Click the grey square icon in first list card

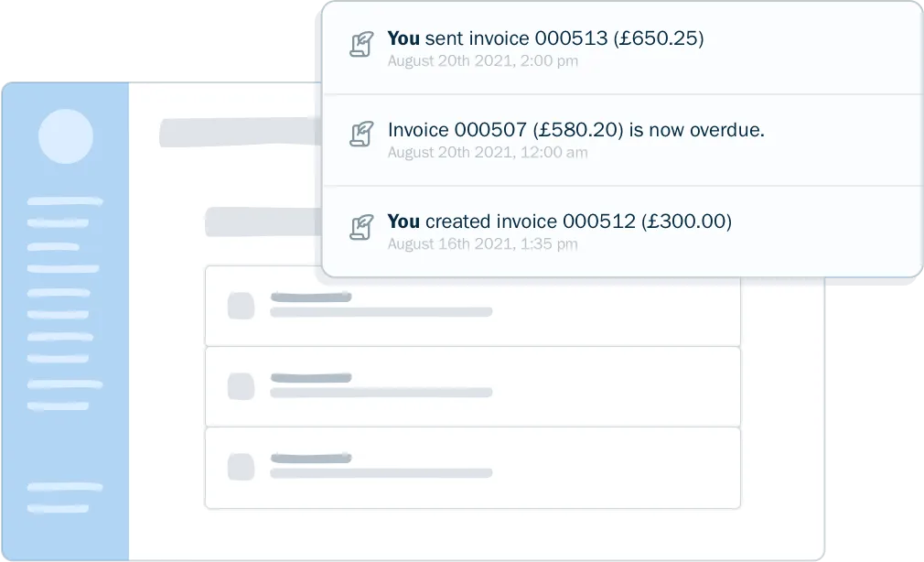coord(241,306)
